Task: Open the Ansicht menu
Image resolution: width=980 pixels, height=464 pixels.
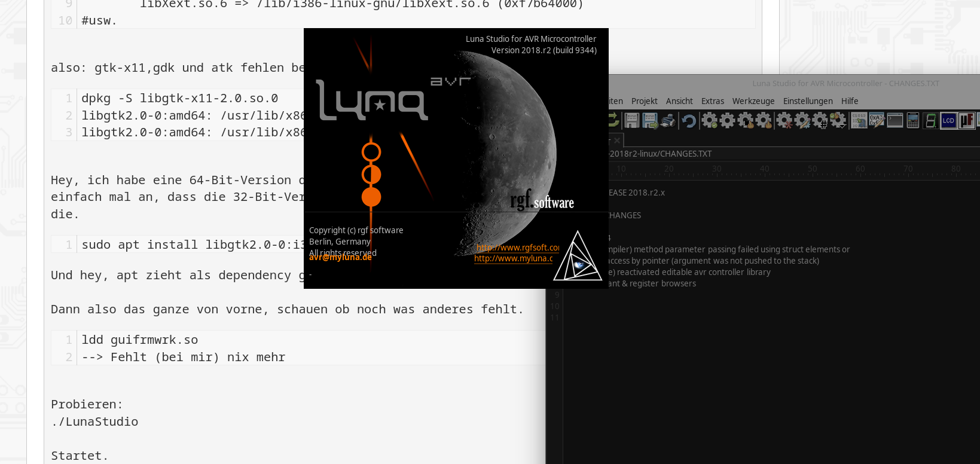Action: pyautogui.click(x=679, y=101)
